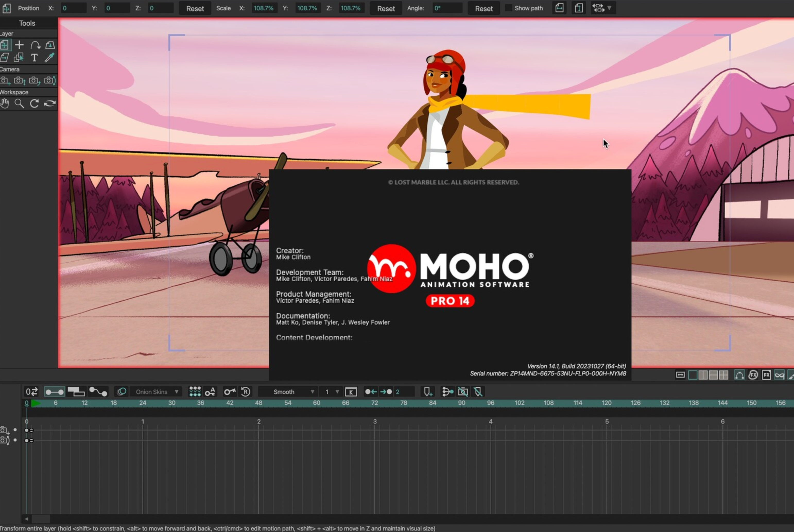
Task: Select the Roll Camera tool
Action: pyautogui.click(x=34, y=81)
